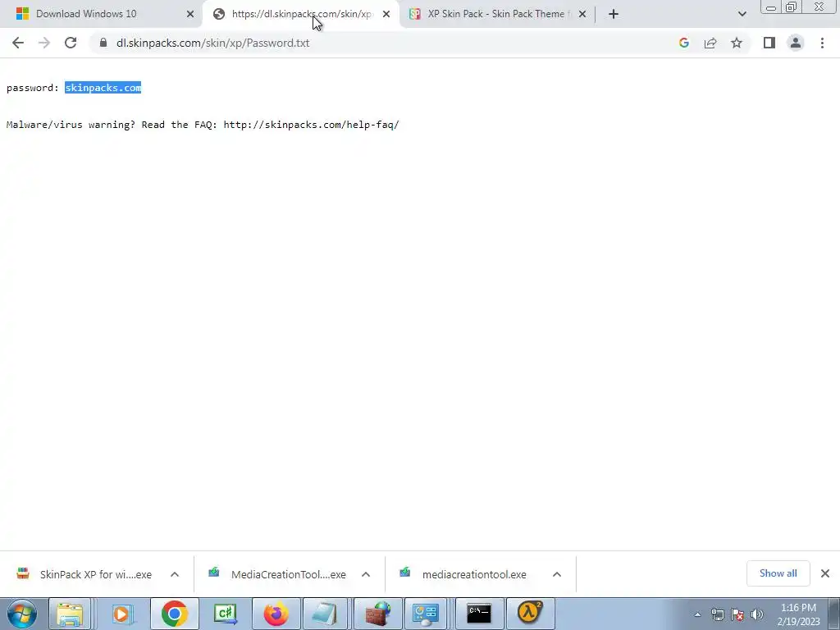Click the skinpacks.com/help-faq URL text

(x=311, y=125)
